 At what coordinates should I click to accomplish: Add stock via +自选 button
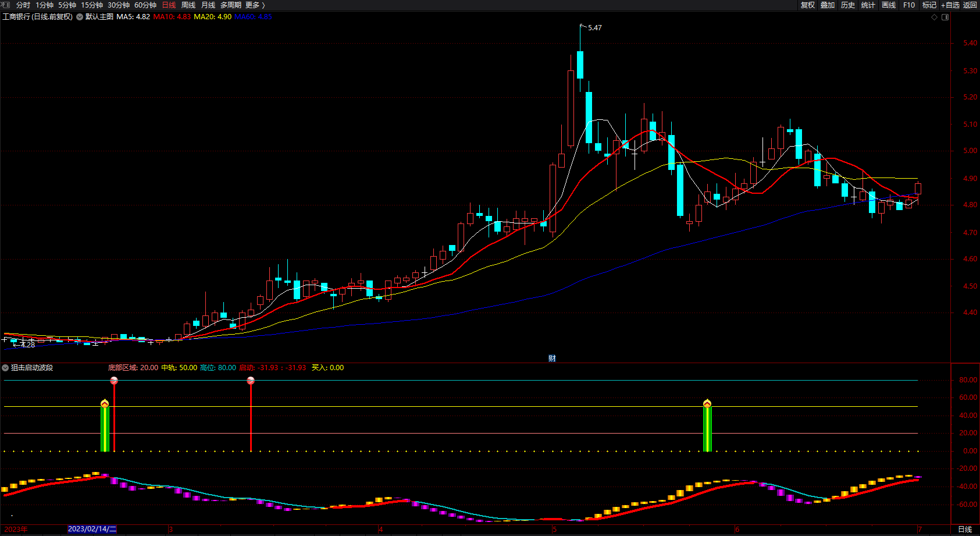tap(950, 5)
